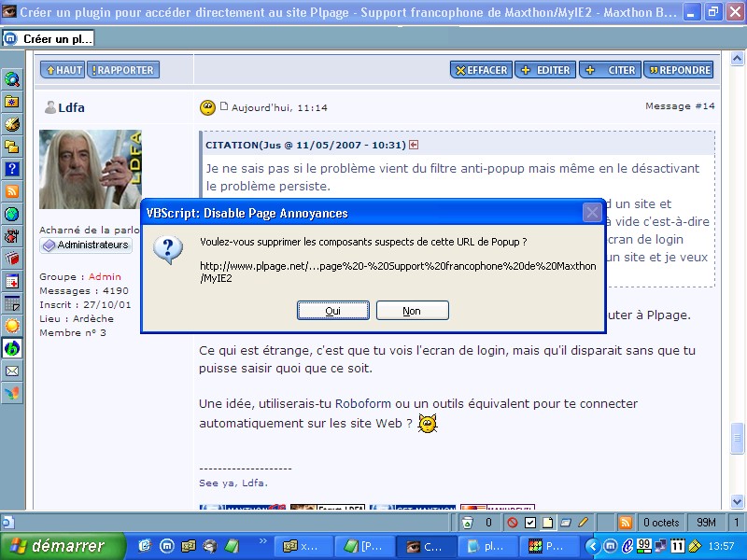747x560 pixels.
Task: Click the sun weather sidebar icon
Action: click(12, 326)
